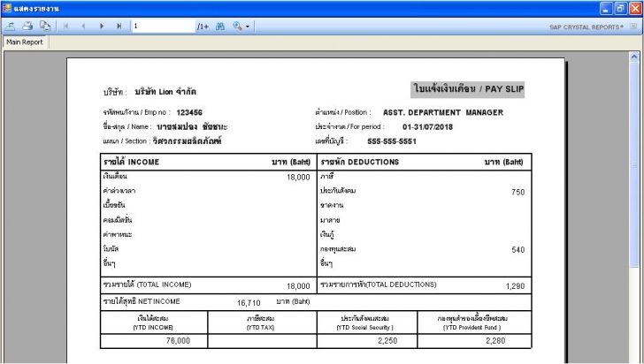Click the SAP CRYSTAL REPORTS label
The width and height of the screenshot is (644, 364).
[x=586, y=27]
